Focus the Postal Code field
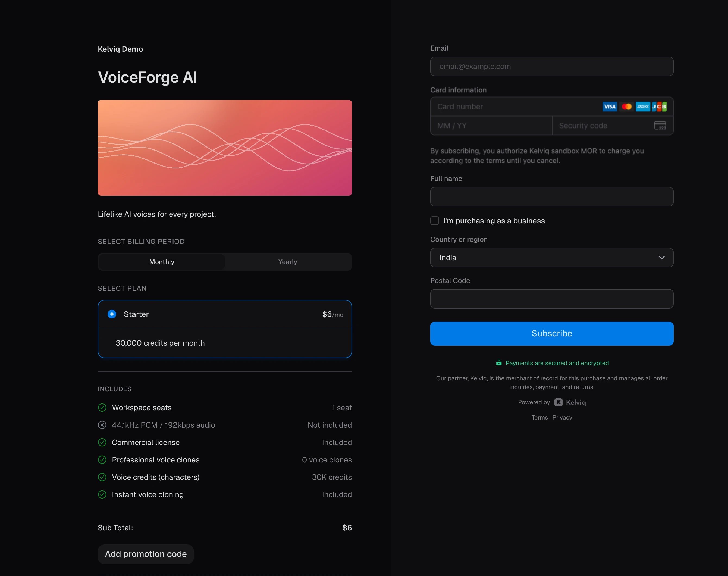728x576 pixels. (552, 299)
